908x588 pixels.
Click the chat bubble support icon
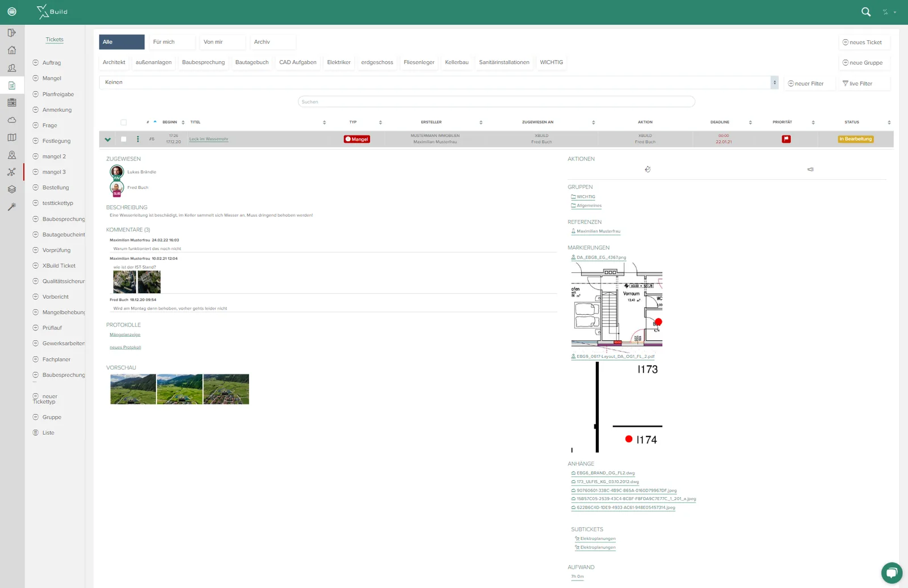892,573
